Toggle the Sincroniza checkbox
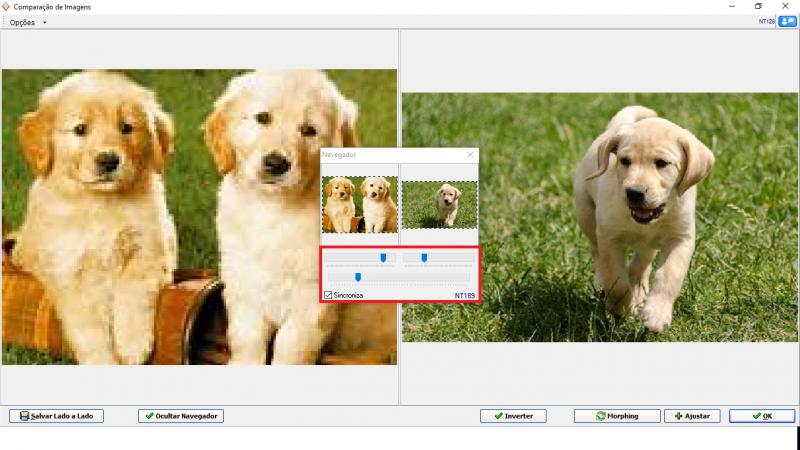The height and width of the screenshot is (450, 800). coord(328,295)
